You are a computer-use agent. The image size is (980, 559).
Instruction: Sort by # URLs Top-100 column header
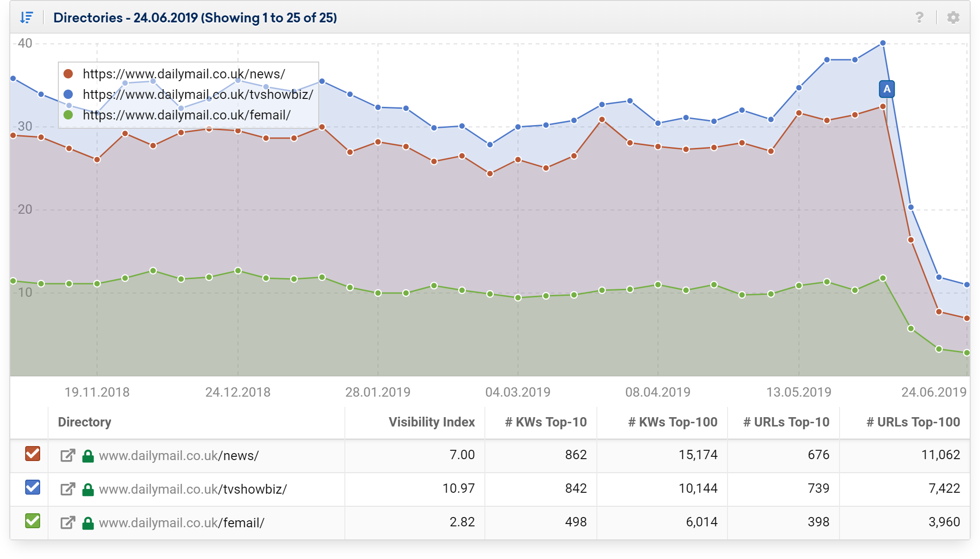pos(913,422)
